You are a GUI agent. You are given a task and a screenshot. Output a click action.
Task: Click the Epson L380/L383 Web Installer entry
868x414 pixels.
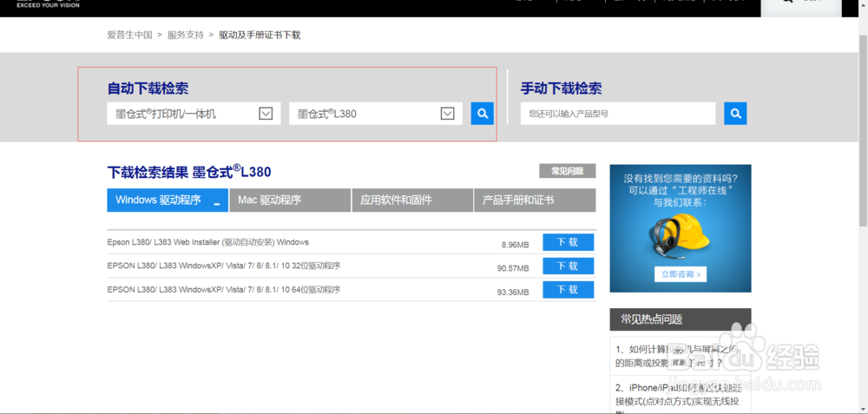click(x=208, y=242)
